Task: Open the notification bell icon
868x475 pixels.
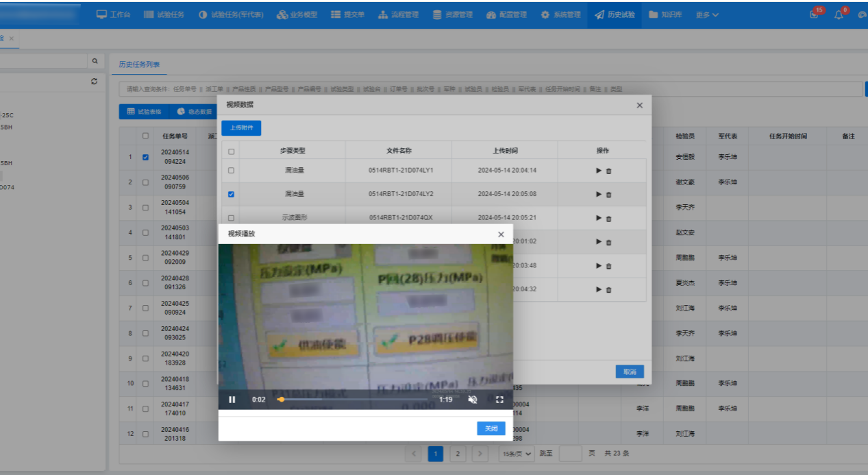Action: point(839,14)
